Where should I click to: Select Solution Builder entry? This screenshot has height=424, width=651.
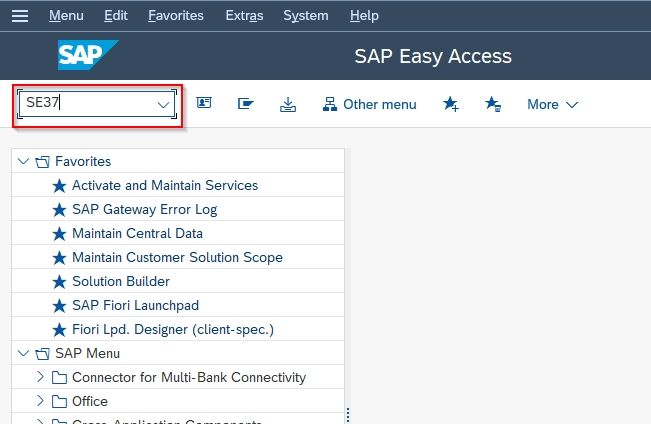(121, 282)
